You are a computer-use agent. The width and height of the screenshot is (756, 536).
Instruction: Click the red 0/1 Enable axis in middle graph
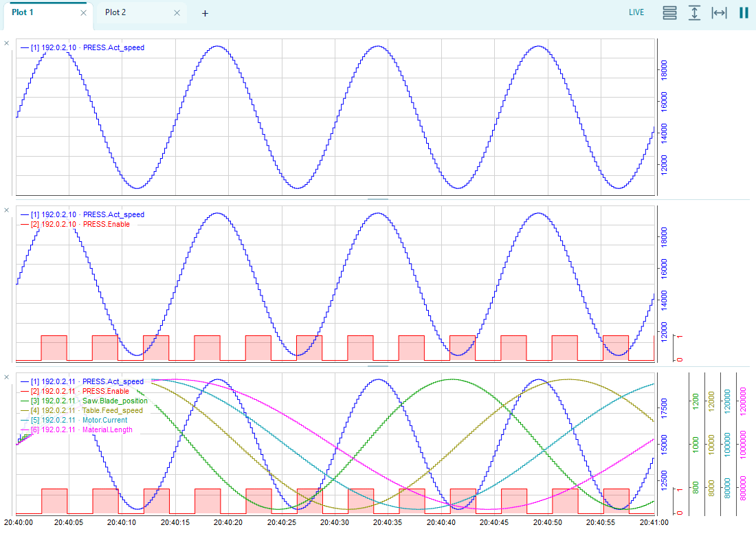[679, 348]
